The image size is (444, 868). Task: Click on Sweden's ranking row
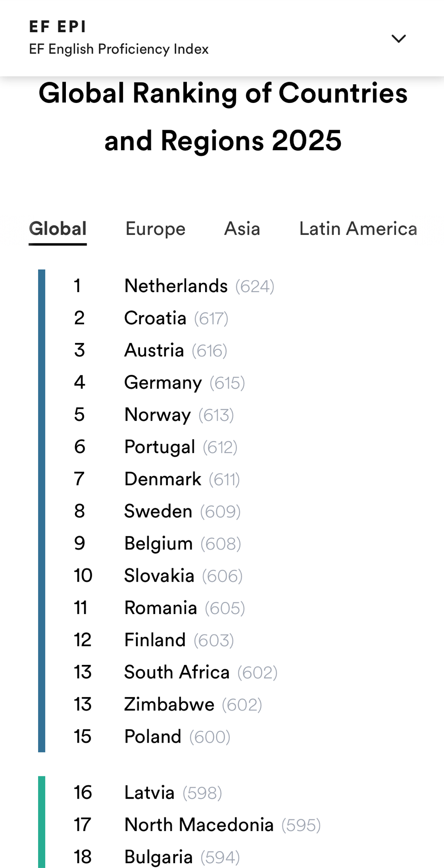pos(158,511)
